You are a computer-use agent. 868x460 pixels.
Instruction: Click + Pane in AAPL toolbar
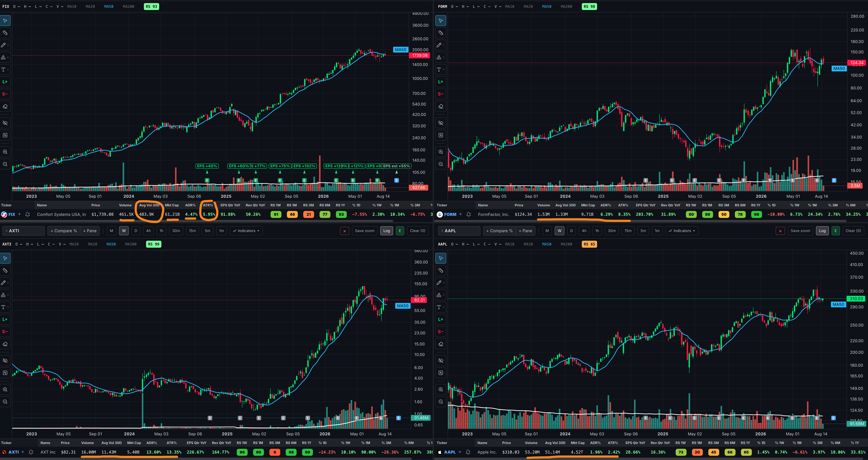525,231
